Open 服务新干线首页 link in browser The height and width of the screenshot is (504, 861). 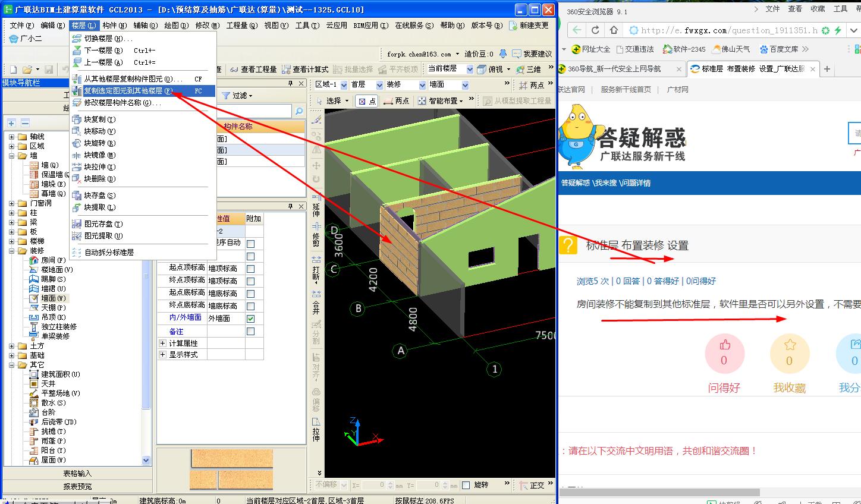click(x=626, y=90)
